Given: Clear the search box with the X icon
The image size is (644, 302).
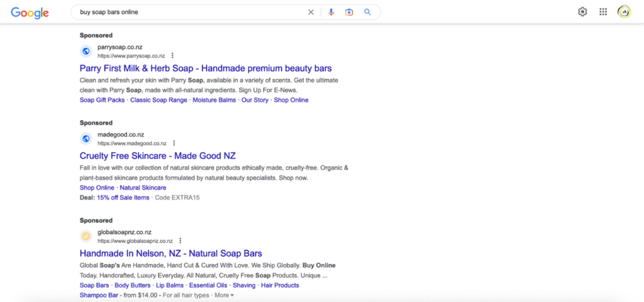Looking at the screenshot, I should pos(311,13).
